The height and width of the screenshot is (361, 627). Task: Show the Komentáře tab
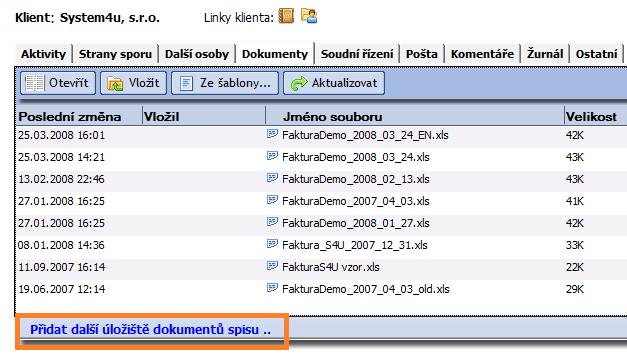[x=482, y=54]
